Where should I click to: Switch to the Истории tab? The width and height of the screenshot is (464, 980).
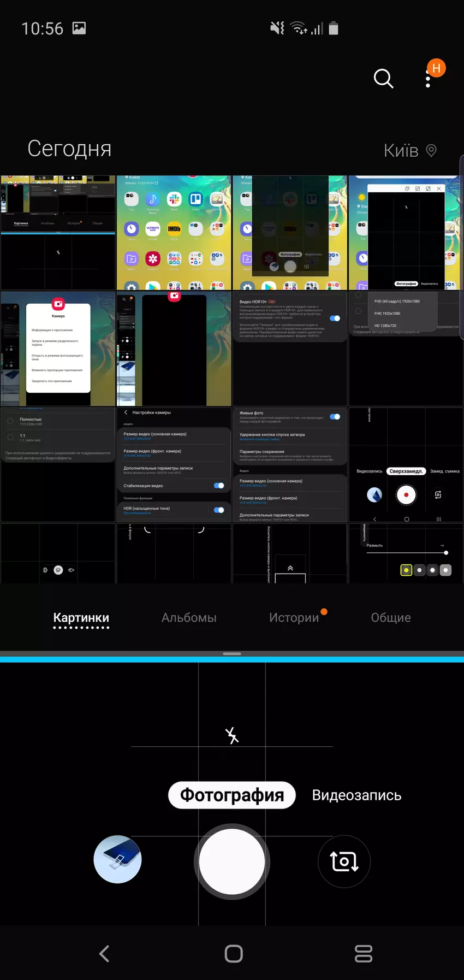click(294, 618)
